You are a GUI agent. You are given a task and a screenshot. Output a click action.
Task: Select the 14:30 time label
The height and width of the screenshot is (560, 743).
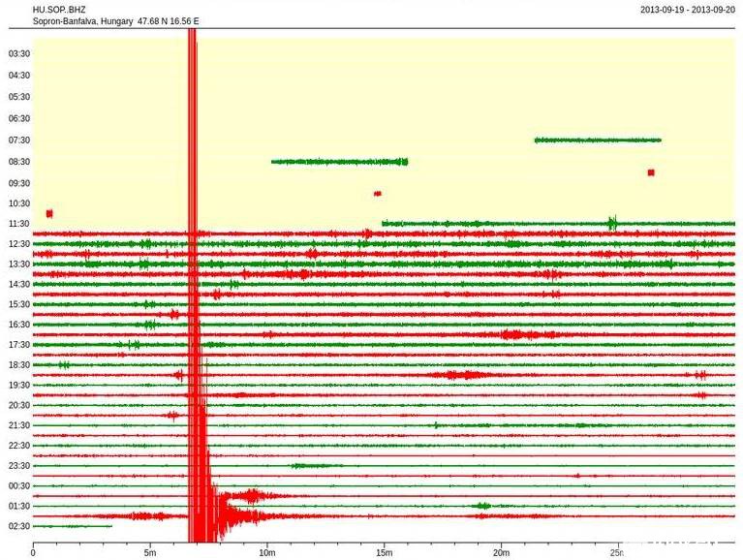[19, 284]
